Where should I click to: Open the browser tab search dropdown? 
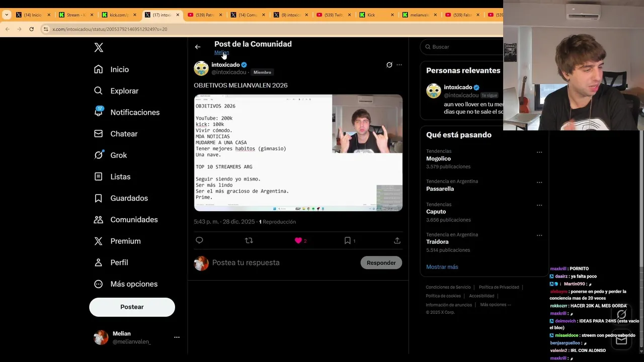coord(7,15)
